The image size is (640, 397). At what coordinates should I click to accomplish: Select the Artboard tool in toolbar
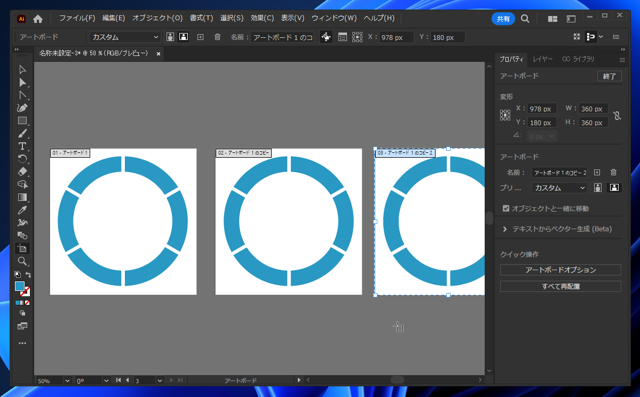click(x=22, y=248)
